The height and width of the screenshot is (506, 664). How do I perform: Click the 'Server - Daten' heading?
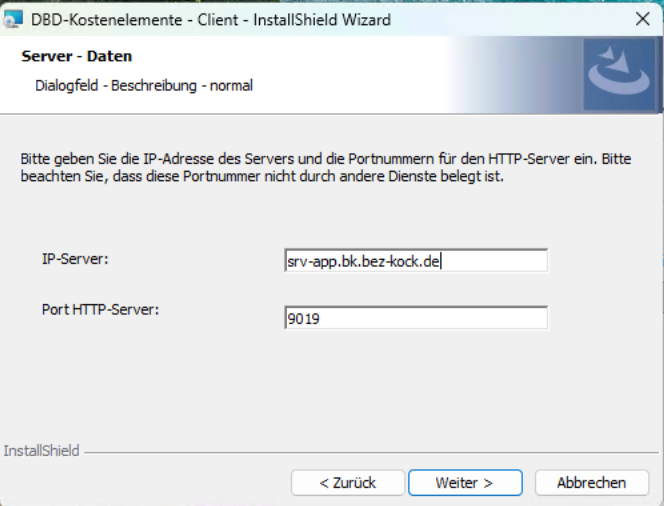point(77,56)
